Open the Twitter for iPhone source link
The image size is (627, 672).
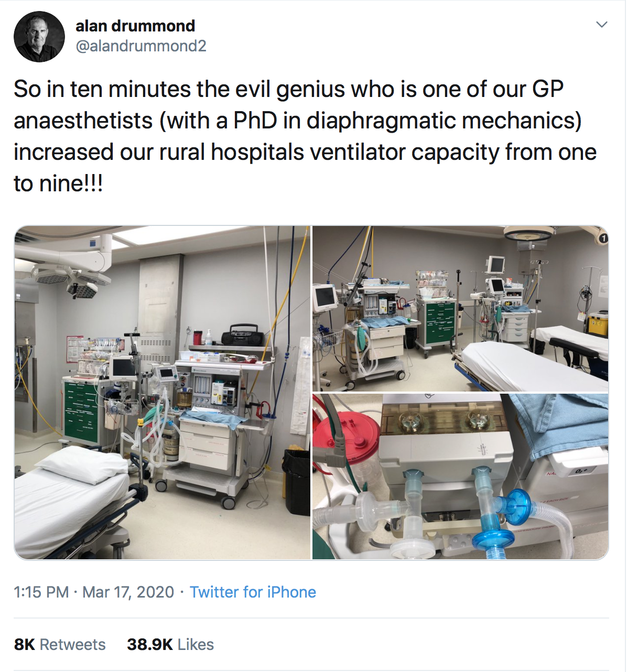(x=253, y=592)
